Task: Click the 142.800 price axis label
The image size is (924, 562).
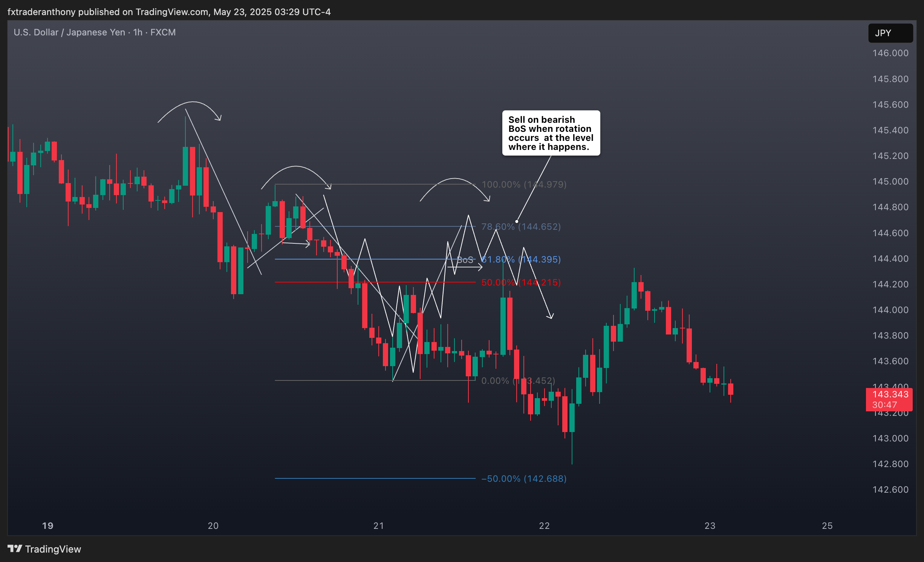Action: [890, 464]
